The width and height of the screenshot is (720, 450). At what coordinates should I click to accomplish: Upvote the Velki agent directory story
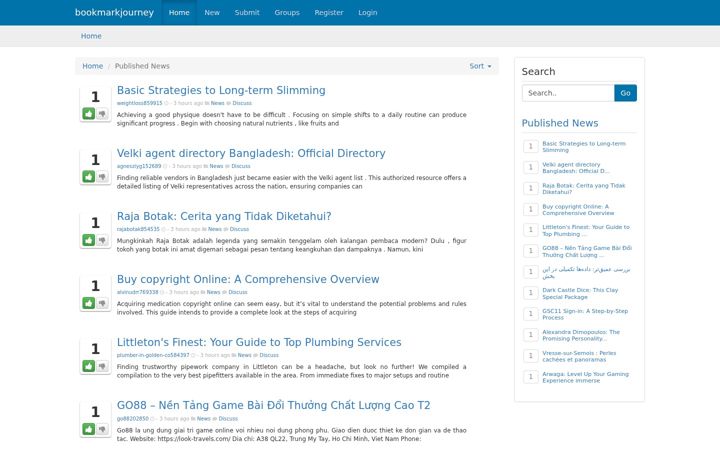tap(89, 176)
